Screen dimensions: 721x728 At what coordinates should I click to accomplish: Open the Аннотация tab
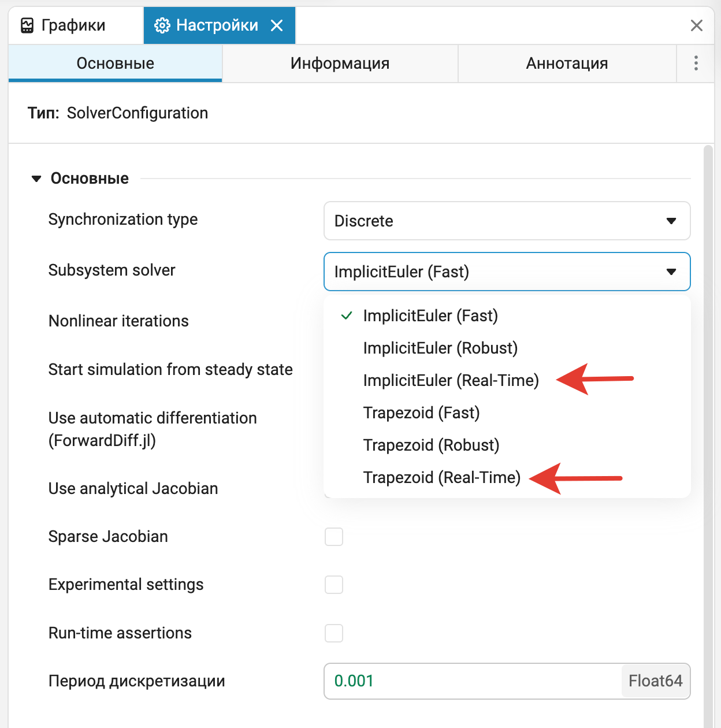pos(567,63)
